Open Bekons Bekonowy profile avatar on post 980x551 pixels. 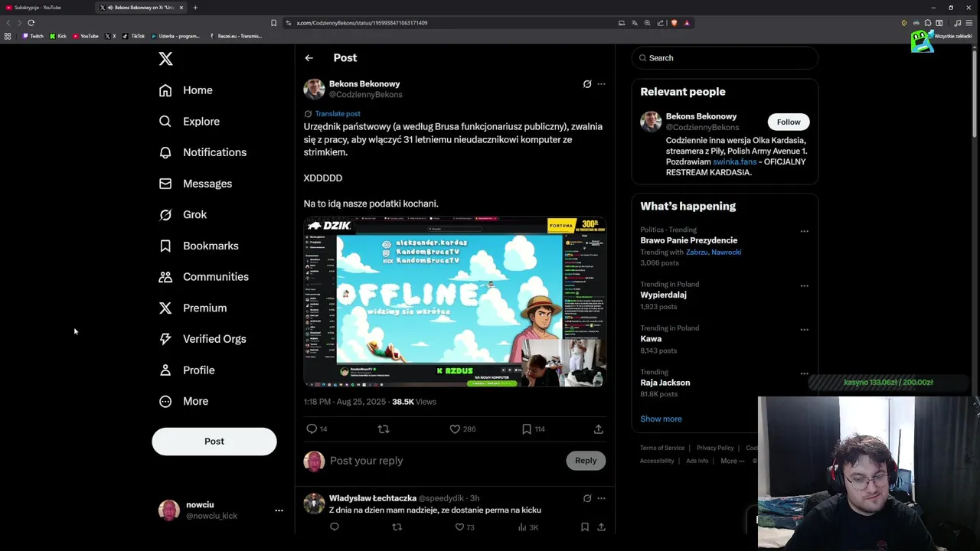315,89
